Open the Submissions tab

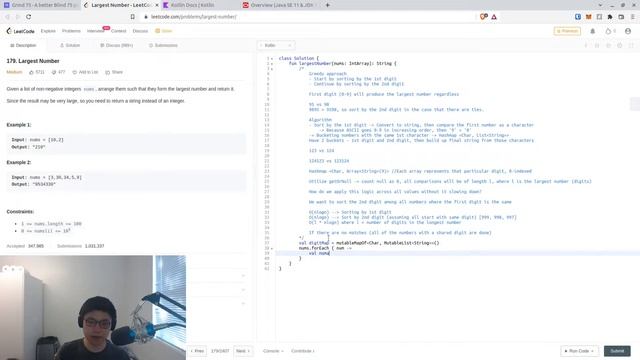point(163,45)
